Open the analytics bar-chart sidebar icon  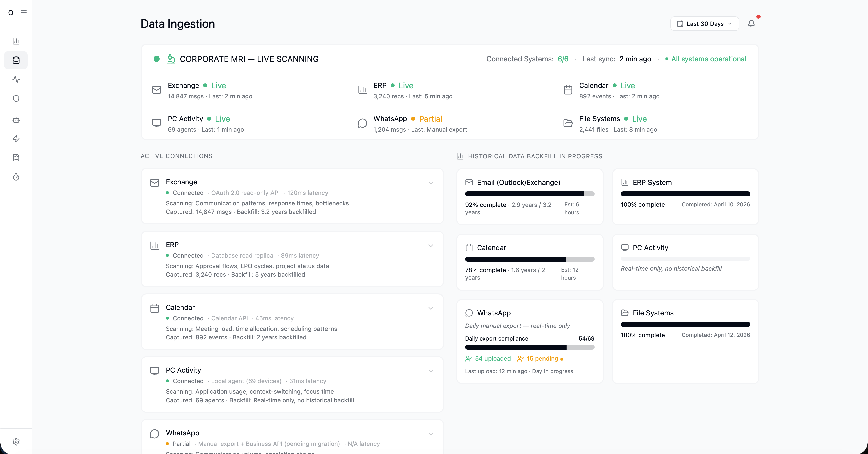point(16,41)
